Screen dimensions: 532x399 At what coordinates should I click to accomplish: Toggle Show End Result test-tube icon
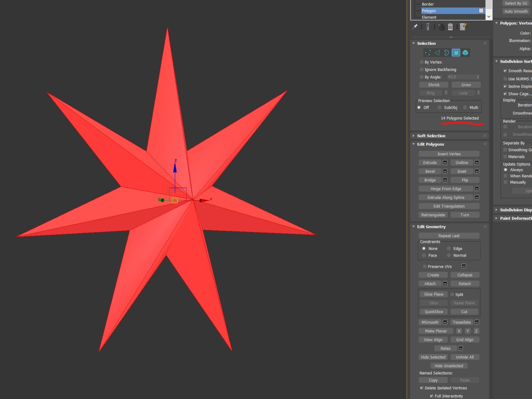point(428,27)
